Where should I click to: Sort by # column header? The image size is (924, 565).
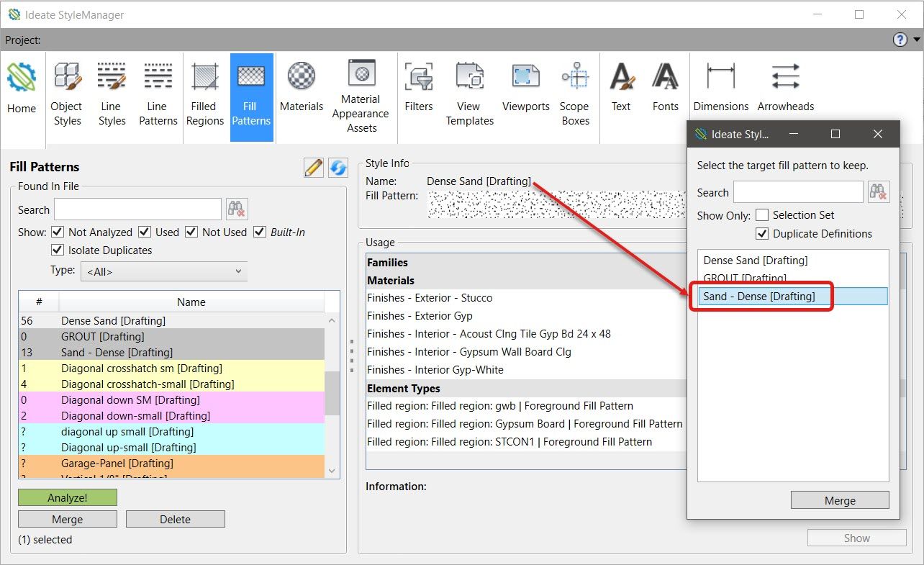(39, 302)
